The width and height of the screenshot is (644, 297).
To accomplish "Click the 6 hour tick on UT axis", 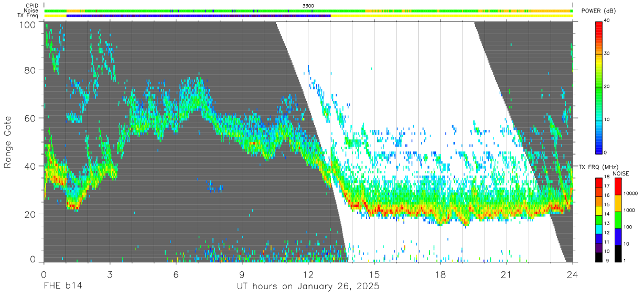I will pyautogui.click(x=176, y=273).
